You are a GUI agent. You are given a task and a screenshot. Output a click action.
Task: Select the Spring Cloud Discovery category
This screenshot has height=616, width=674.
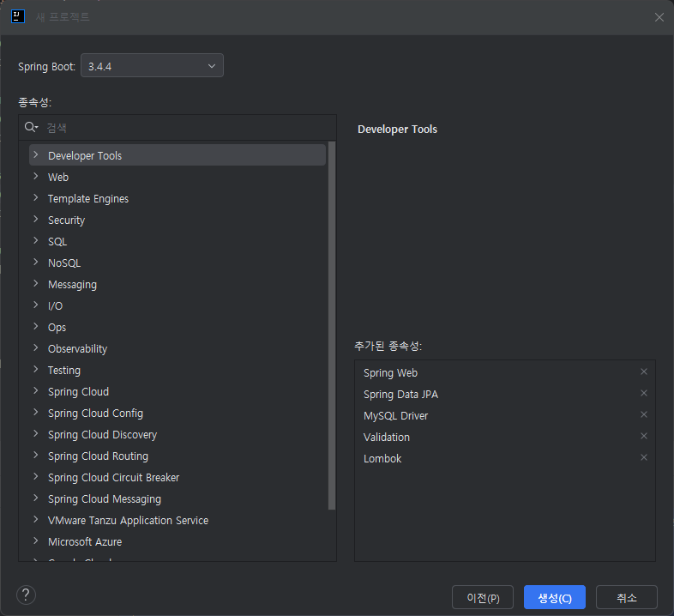point(102,435)
